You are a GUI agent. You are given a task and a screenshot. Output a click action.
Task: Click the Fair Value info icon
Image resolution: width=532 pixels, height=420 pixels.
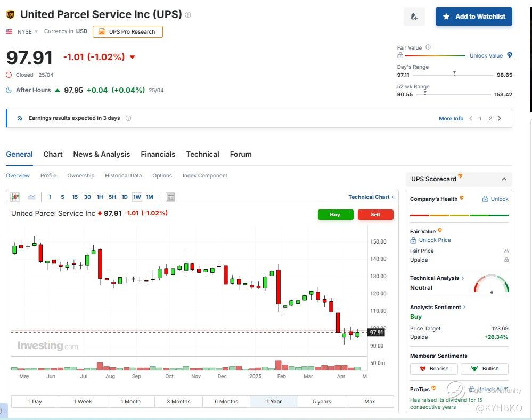pos(428,47)
